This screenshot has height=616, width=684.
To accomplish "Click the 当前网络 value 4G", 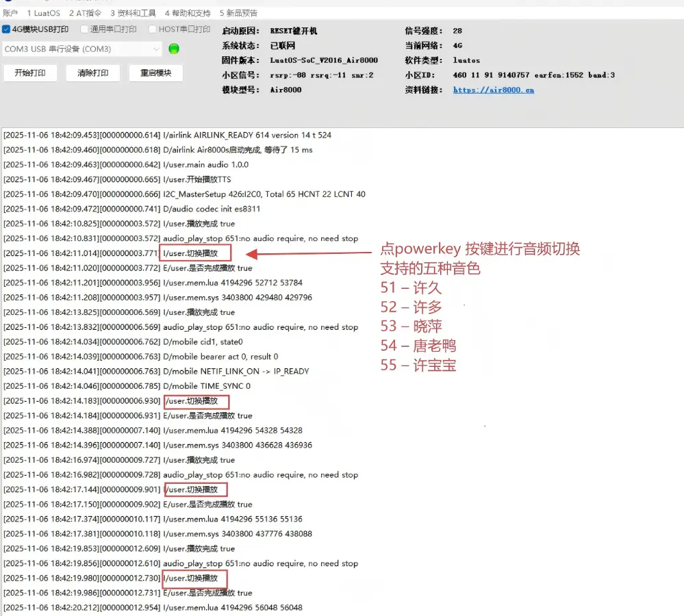I will click(457, 45).
